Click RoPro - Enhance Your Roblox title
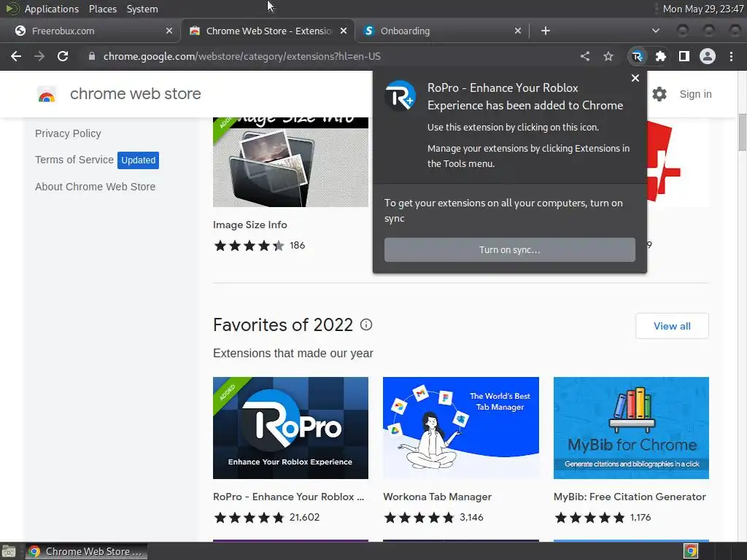This screenshot has width=747, height=560. [289, 497]
